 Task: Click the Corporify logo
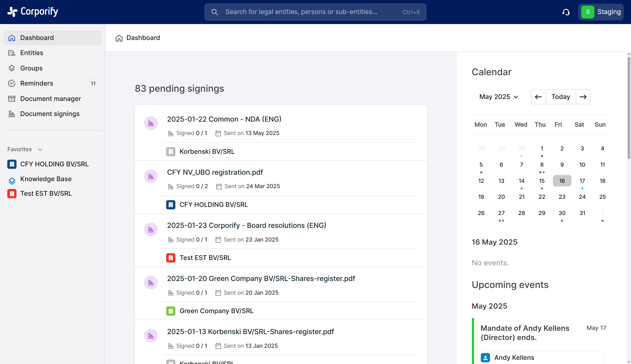[x=33, y=12]
